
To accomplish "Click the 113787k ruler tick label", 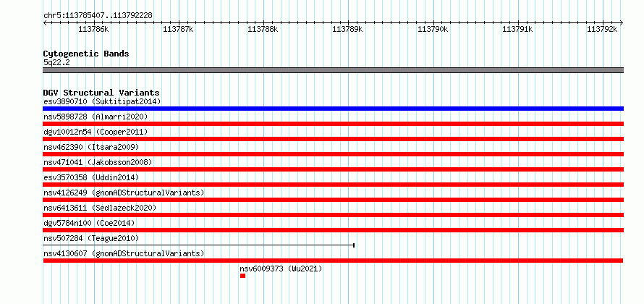I will (x=178, y=29).
